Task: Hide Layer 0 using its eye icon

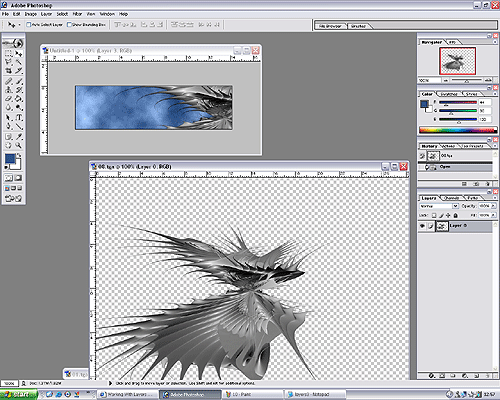Action: (x=422, y=226)
